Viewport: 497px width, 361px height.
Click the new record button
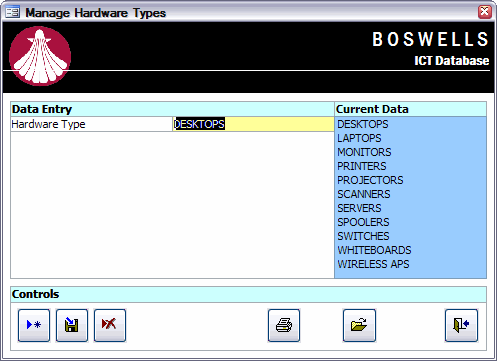pyautogui.click(x=34, y=325)
